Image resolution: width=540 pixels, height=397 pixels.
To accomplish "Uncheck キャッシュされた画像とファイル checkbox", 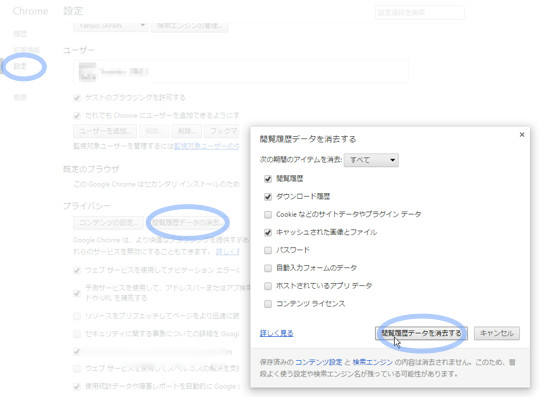I will click(268, 233).
